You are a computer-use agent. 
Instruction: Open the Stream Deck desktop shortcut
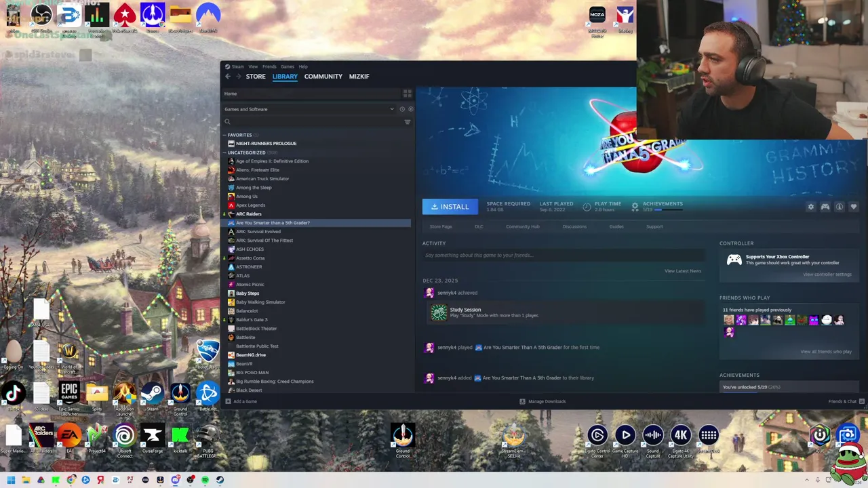point(708,439)
